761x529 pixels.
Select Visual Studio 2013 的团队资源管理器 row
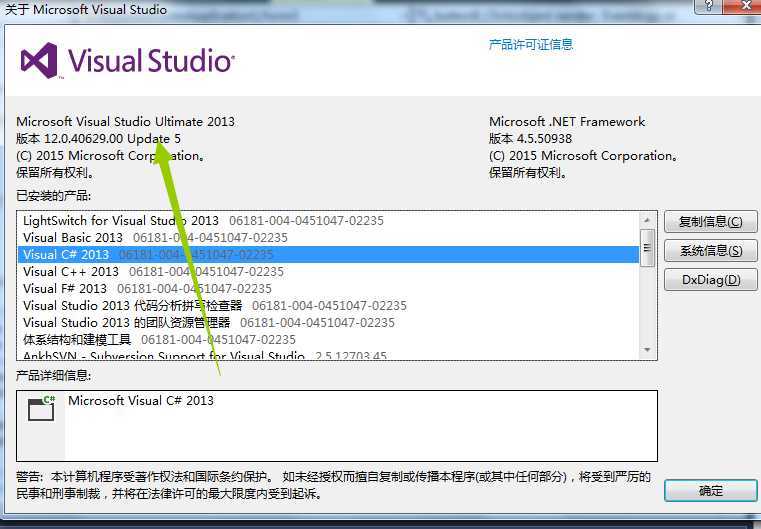(x=328, y=323)
